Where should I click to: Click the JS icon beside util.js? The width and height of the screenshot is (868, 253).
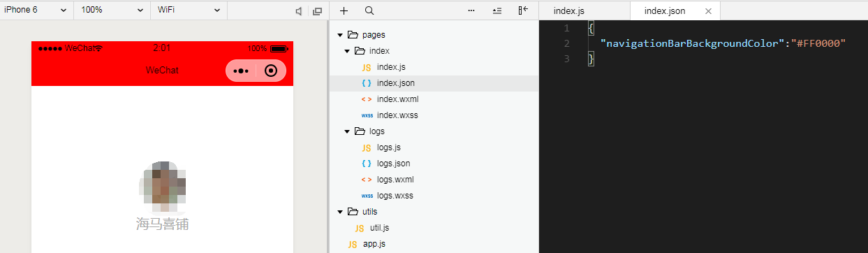(x=360, y=228)
